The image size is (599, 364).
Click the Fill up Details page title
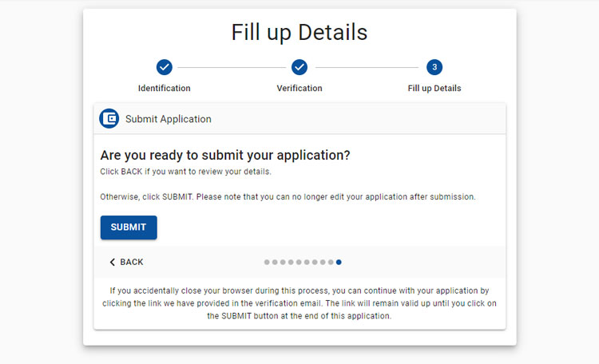click(x=299, y=32)
